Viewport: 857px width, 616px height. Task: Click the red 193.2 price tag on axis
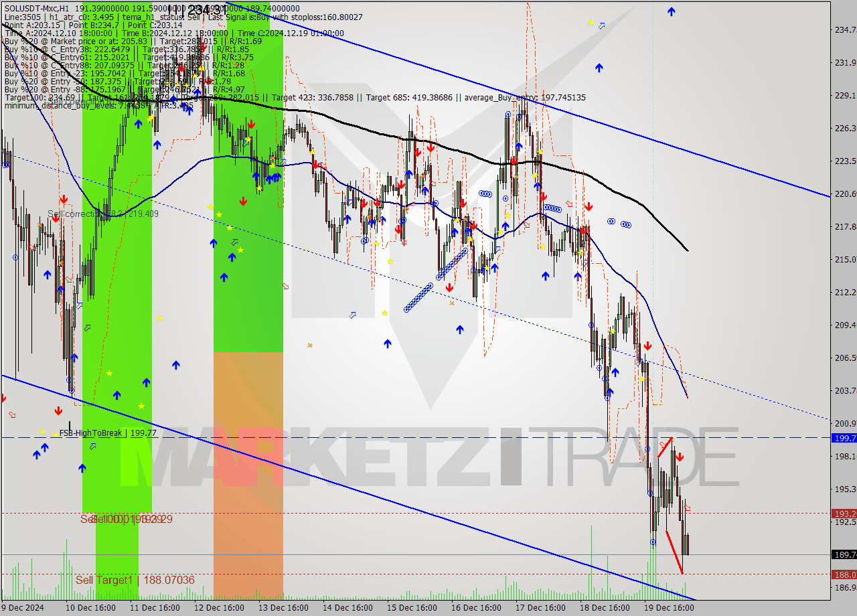pos(844,514)
